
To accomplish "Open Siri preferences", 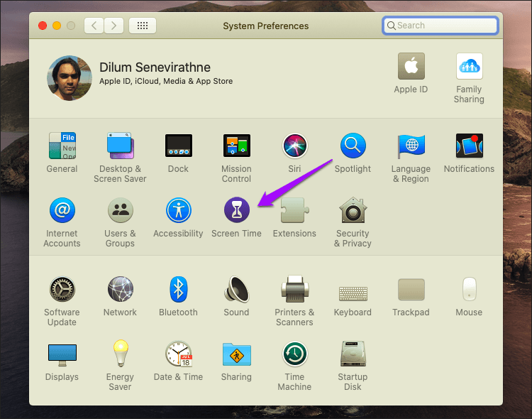I will [x=295, y=146].
